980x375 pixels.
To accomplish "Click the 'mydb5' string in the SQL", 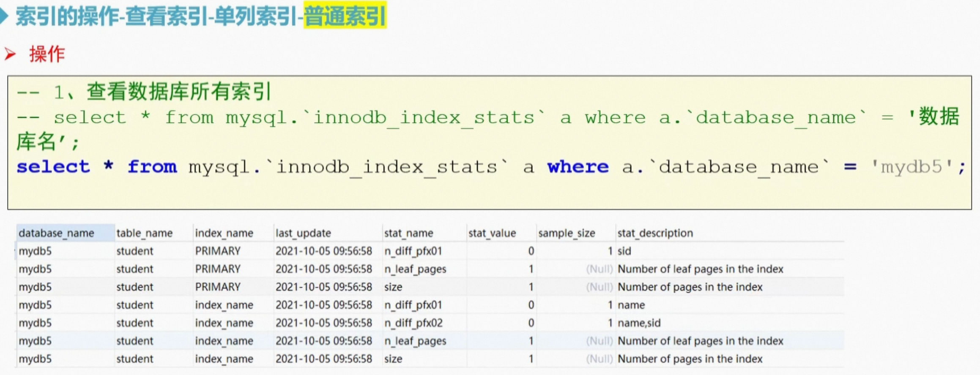I will (912, 167).
